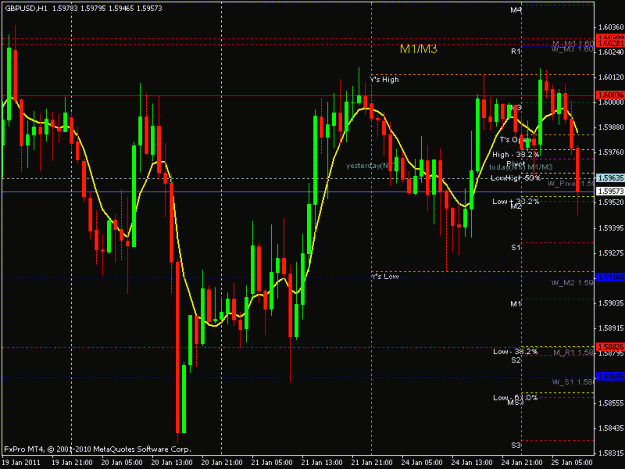Click the 1.59520 price axis value
The image size is (625, 469).
point(611,202)
